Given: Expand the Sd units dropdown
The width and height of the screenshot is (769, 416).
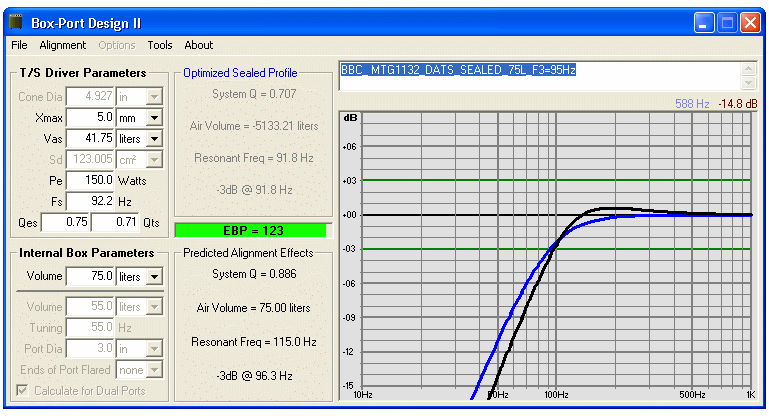Looking at the screenshot, I should [x=154, y=159].
